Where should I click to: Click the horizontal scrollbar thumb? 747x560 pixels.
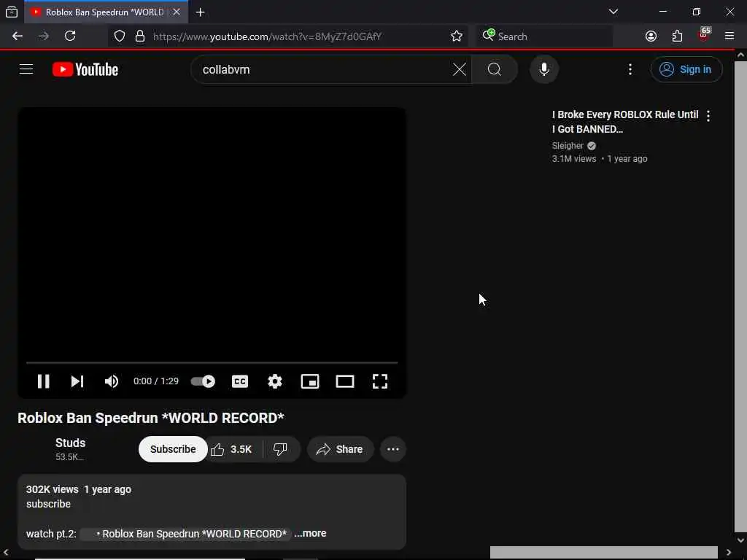coord(603,553)
